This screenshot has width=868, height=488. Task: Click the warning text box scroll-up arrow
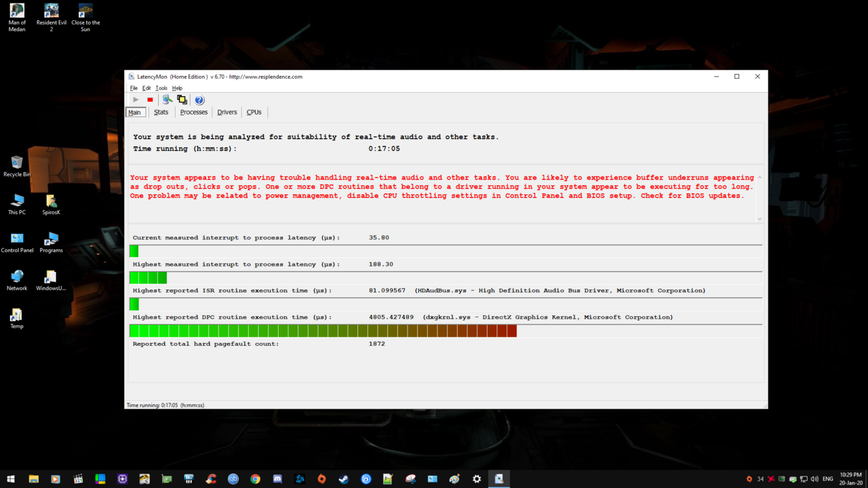(759, 178)
